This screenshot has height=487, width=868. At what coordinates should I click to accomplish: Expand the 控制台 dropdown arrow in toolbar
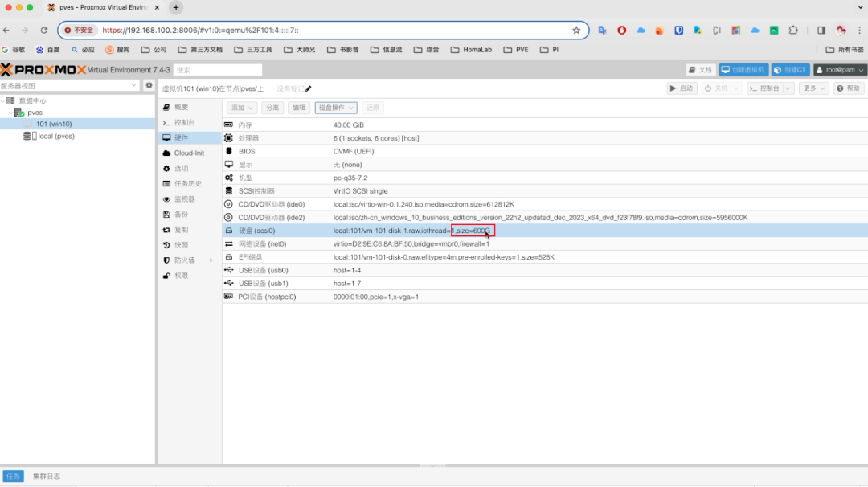click(x=788, y=88)
